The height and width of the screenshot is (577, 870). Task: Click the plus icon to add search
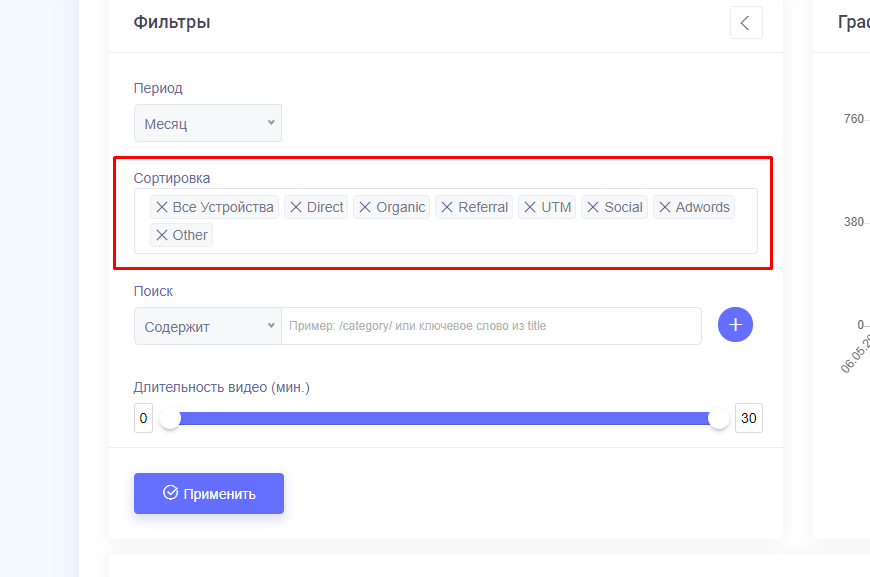point(735,325)
